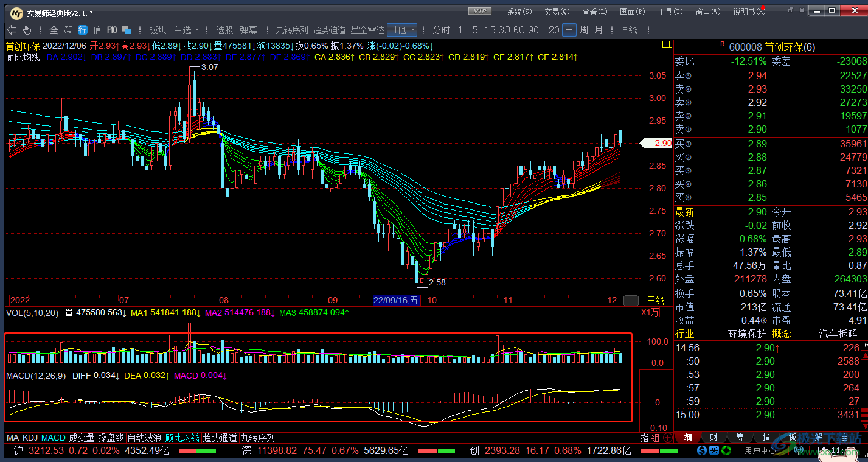
Task: Select the hand pointer tool icon
Action: [27, 30]
